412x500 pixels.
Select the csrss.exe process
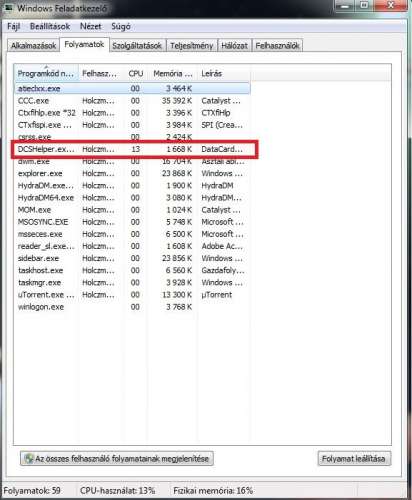[x=132, y=137]
